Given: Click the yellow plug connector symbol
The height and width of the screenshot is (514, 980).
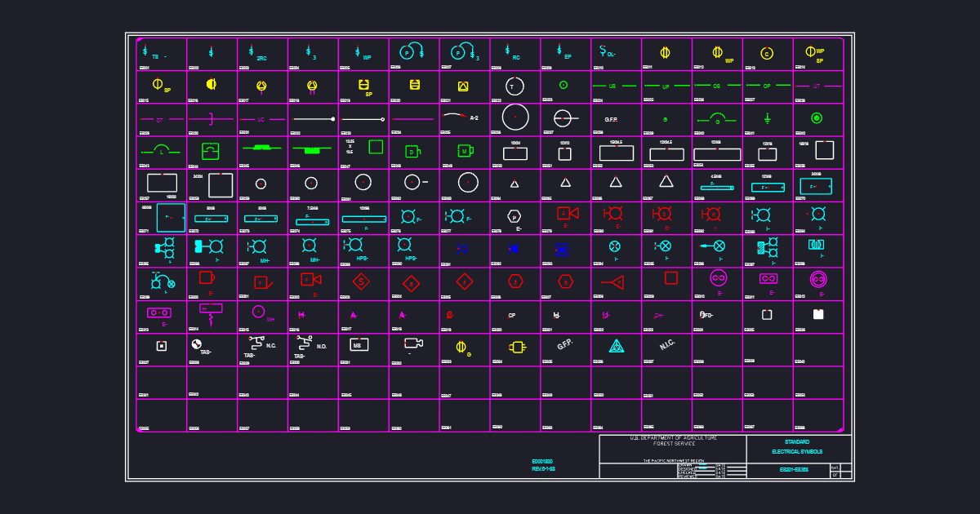Looking at the screenshot, I should pyautogui.click(x=516, y=347).
